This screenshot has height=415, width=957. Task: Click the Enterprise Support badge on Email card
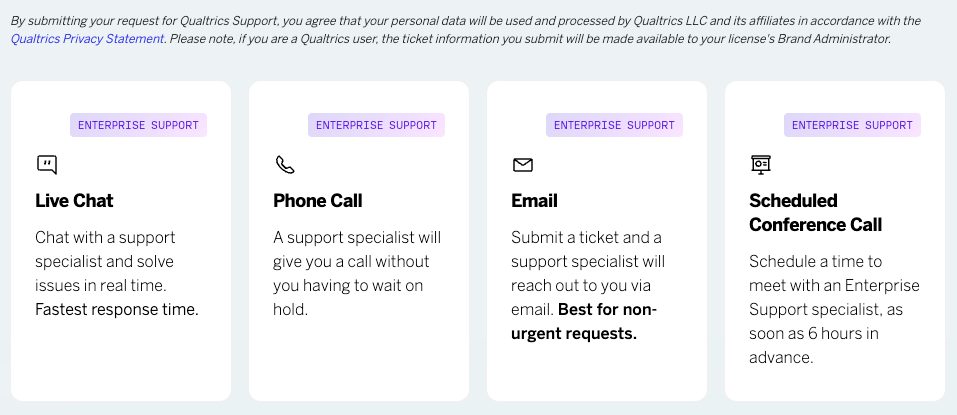(614, 125)
